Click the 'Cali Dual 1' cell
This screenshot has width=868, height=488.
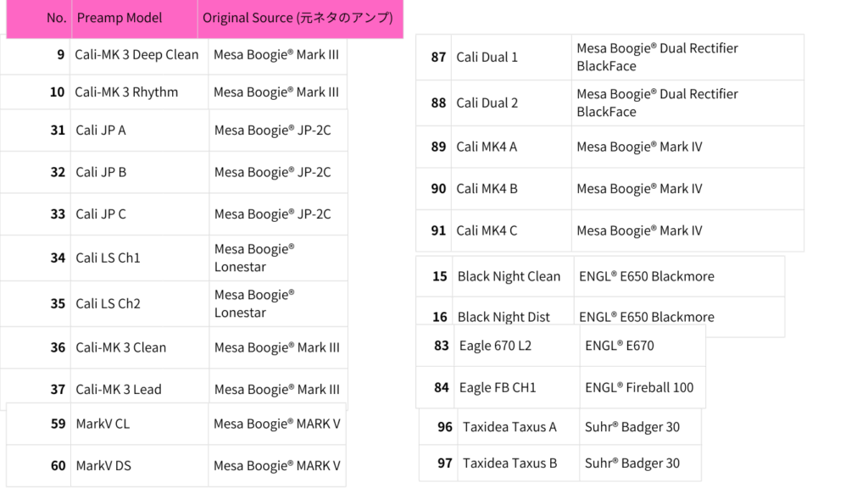(487, 58)
